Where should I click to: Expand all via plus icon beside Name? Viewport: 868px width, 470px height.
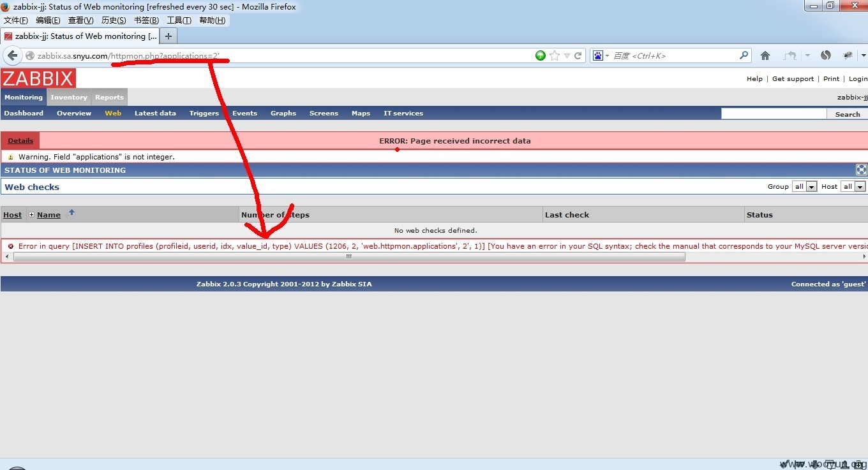[x=31, y=215]
